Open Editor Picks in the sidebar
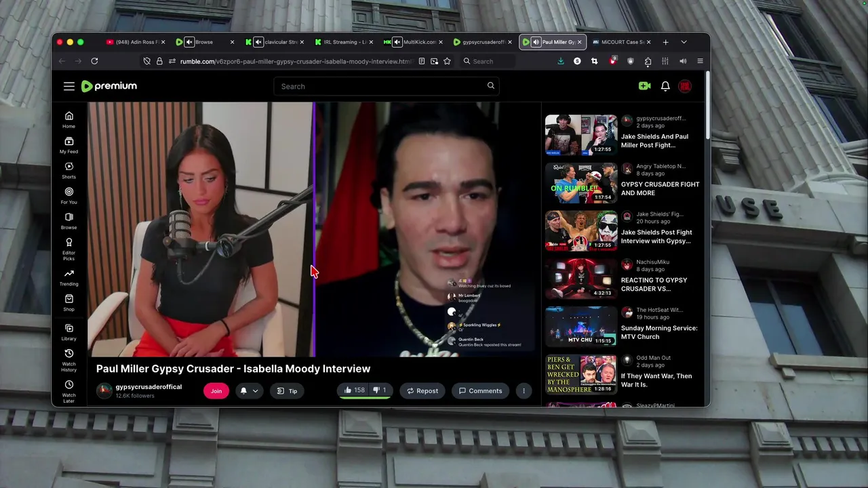 (69, 249)
